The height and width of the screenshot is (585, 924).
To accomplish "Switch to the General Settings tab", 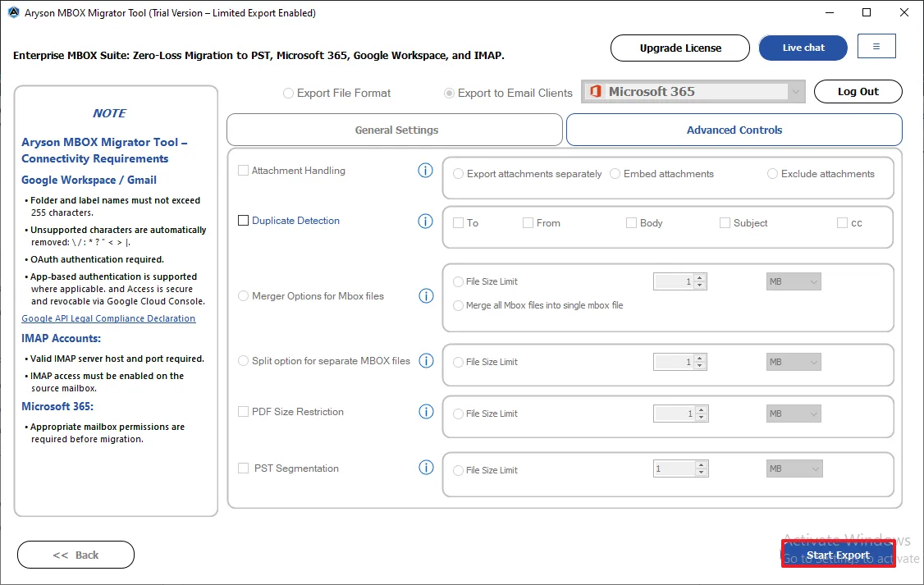I will [x=395, y=130].
